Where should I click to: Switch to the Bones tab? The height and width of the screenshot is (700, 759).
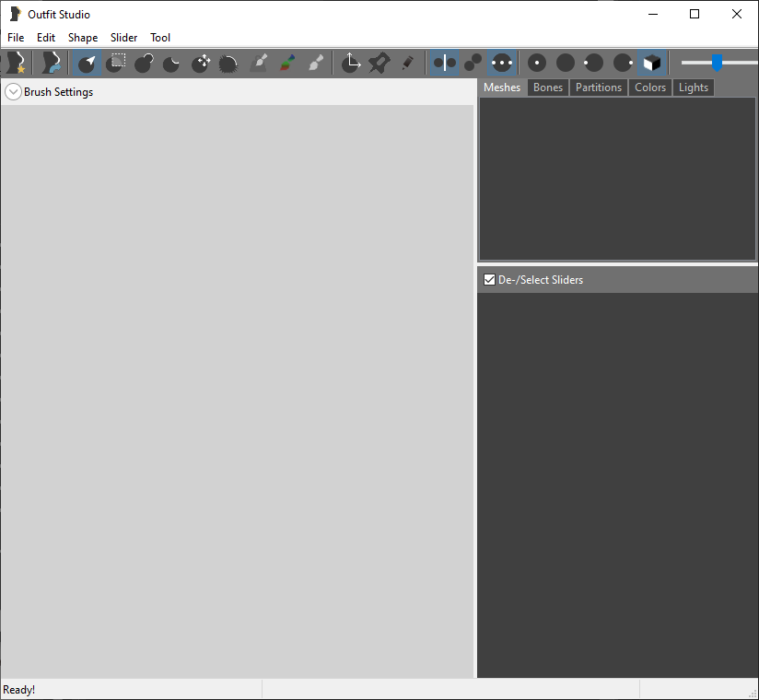coord(548,87)
